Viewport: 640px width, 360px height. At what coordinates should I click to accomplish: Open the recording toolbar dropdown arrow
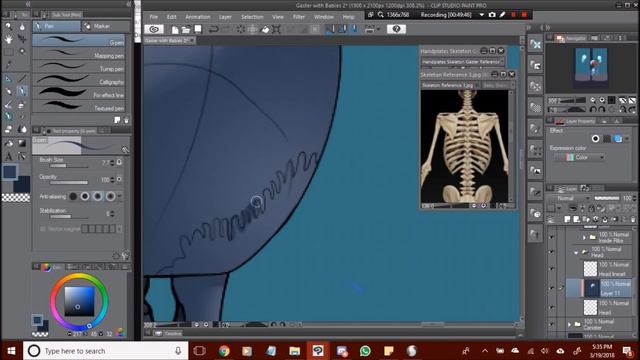482,15
